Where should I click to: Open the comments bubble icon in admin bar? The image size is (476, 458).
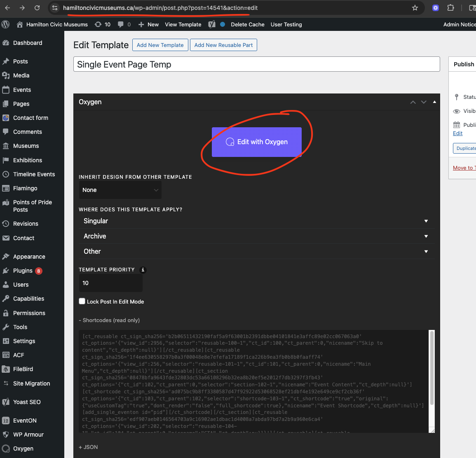tap(121, 24)
